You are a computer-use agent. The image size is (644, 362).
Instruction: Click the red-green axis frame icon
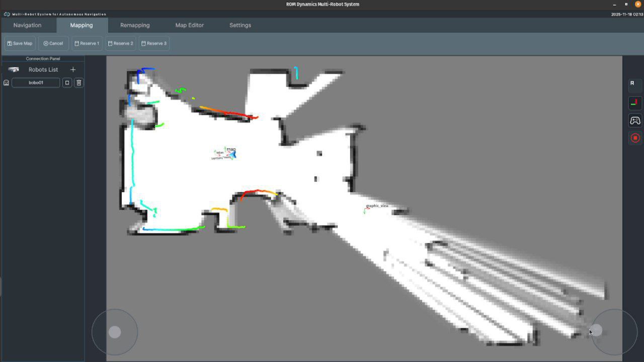tap(635, 103)
